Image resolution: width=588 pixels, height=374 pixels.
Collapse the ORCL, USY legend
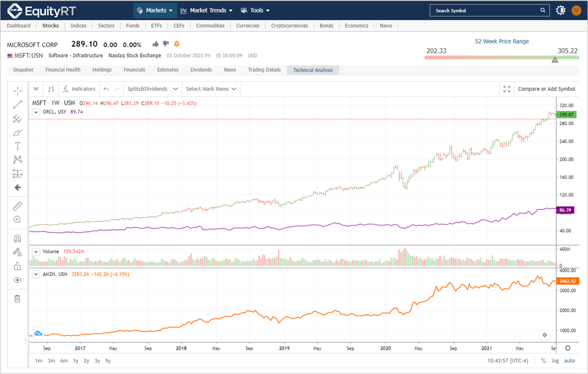[36, 112]
